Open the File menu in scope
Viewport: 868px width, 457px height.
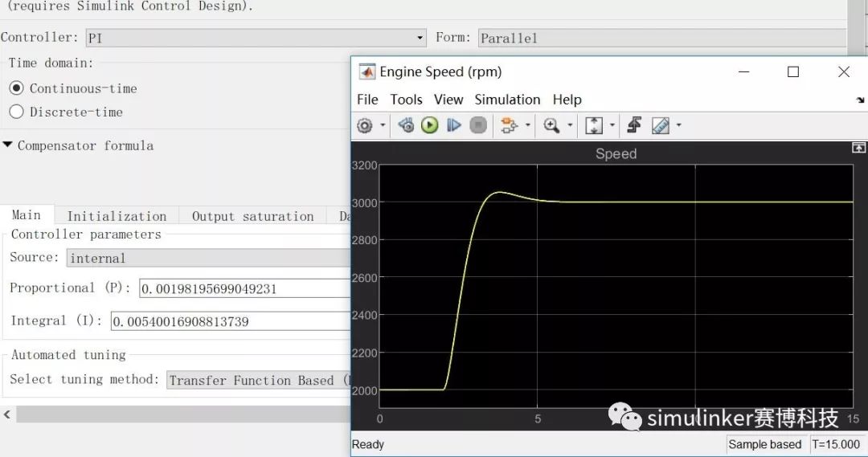[x=367, y=100]
